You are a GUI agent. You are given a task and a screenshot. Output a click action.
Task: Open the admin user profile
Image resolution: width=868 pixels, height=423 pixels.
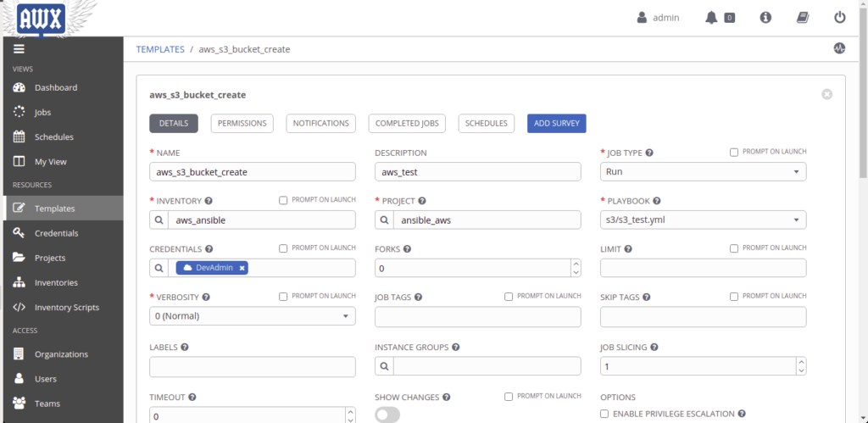(658, 18)
